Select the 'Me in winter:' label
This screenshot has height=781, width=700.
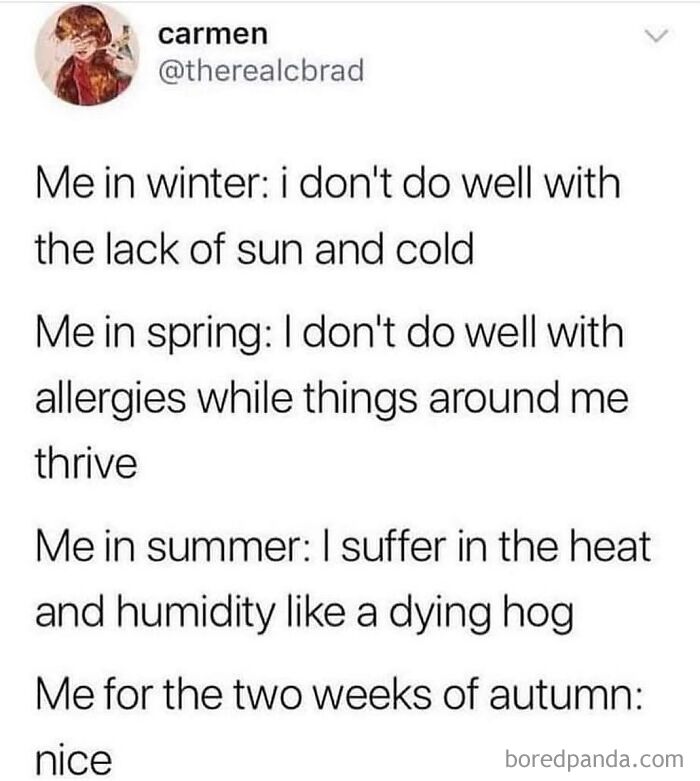tap(153, 183)
